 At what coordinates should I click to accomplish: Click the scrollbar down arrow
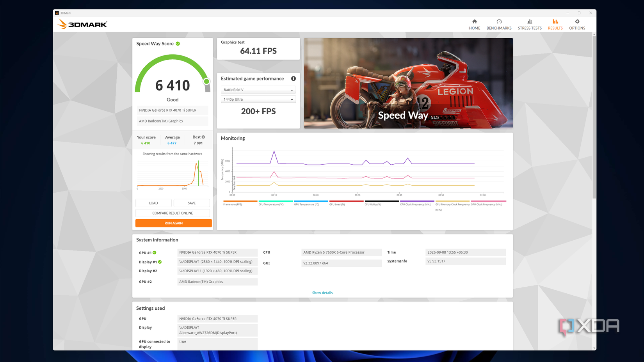pos(594,348)
